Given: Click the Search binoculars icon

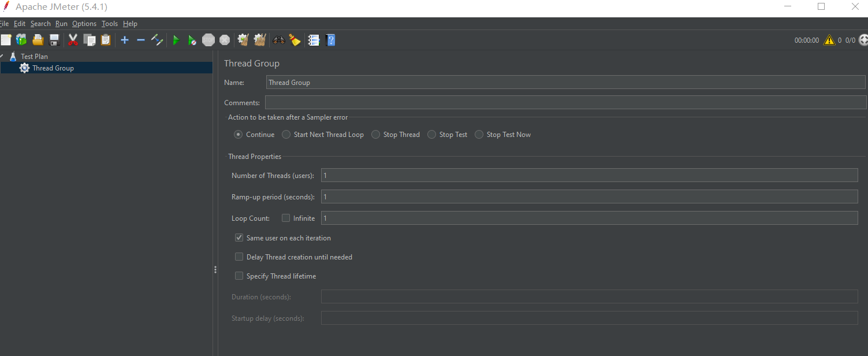Looking at the screenshot, I should click(x=279, y=40).
